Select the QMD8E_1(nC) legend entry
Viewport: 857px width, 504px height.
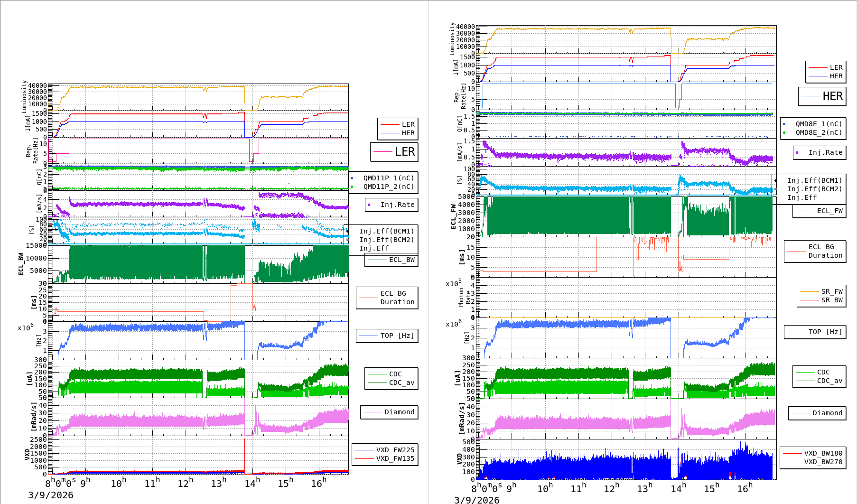(819, 124)
